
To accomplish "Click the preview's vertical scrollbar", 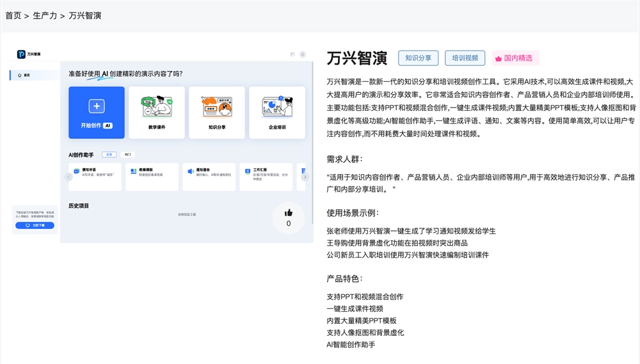I will [x=312, y=143].
